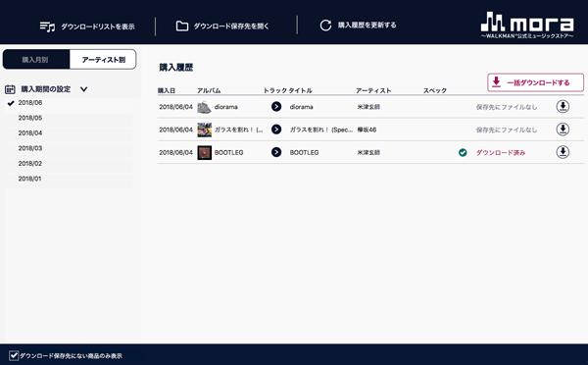588x365 pixels.
Task: Switch to the 購入月別 tab
Action: pos(36,59)
